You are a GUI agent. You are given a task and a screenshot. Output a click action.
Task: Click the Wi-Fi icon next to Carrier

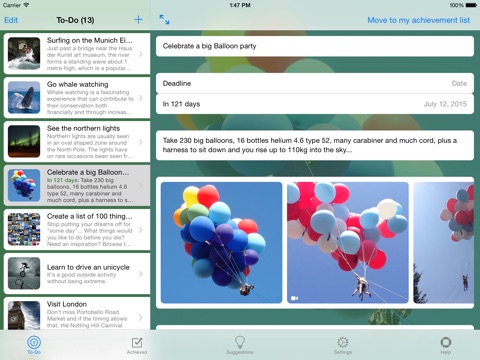[26, 5]
